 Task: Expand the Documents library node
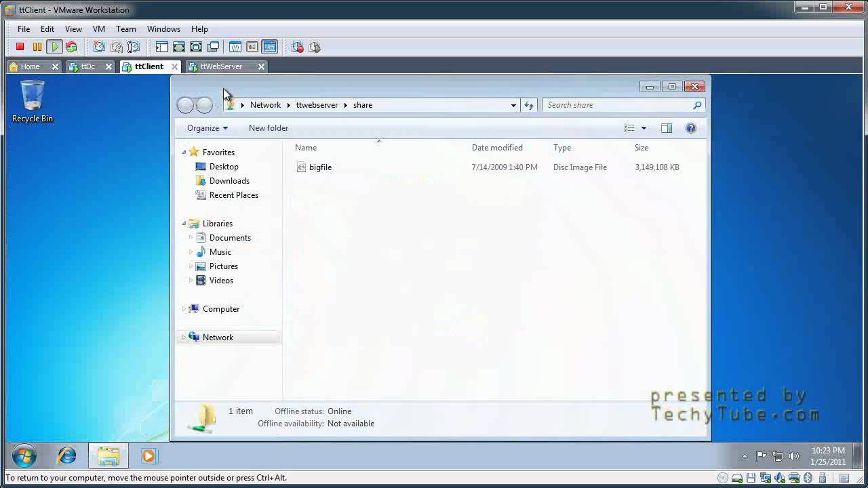[191, 238]
